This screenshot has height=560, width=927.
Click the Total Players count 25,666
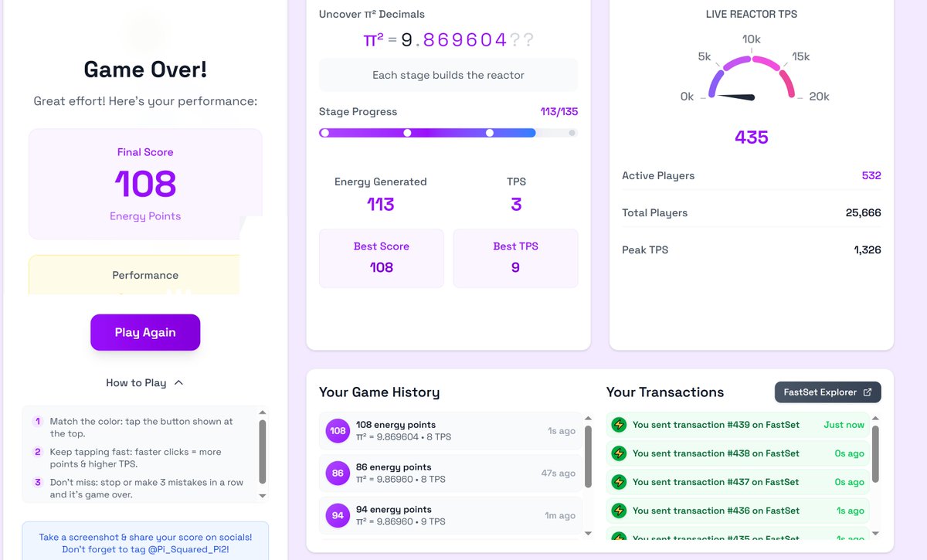[x=863, y=212]
